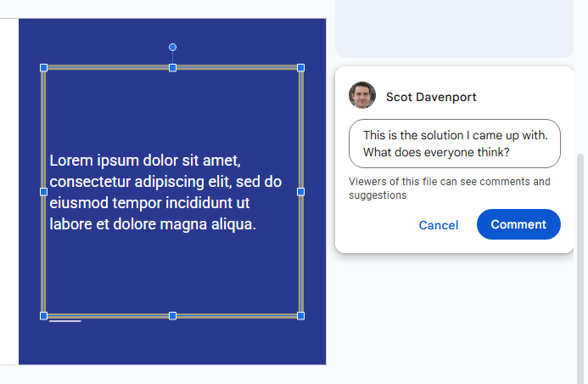Click the viewers visibility notice text

click(449, 189)
